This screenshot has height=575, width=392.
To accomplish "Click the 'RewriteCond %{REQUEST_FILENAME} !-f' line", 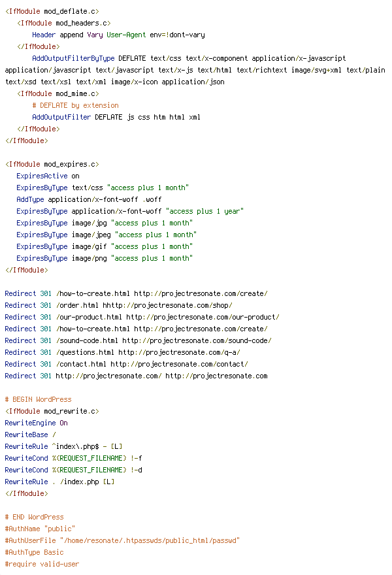I will (x=73, y=457).
